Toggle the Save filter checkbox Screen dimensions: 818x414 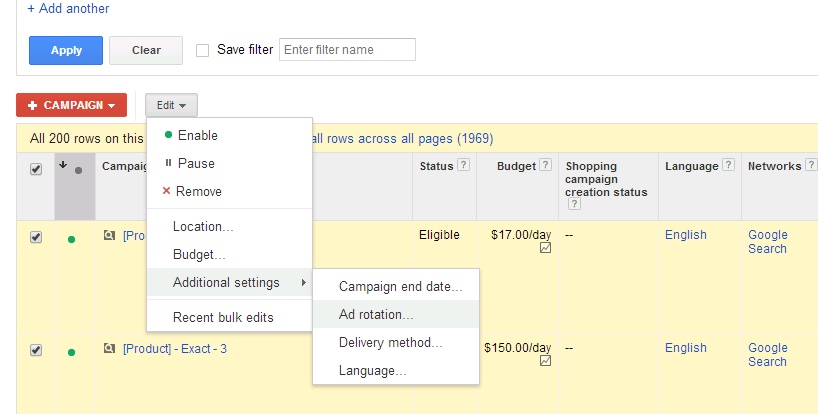203,50
